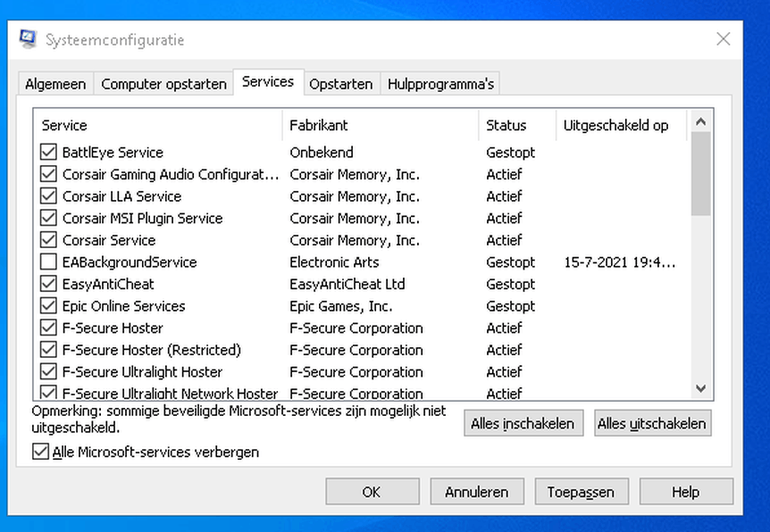Select the EABackgroundService row name

[130, 262]
